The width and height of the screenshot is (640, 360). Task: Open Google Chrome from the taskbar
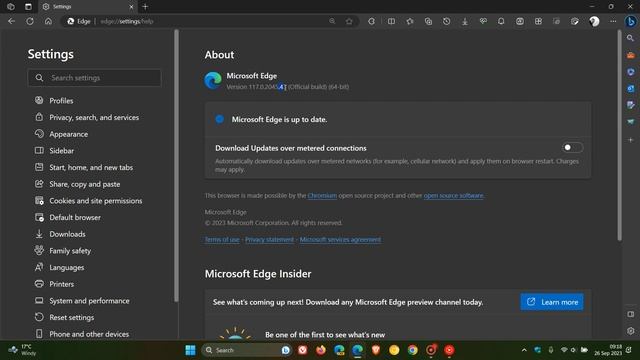[413, 350]
